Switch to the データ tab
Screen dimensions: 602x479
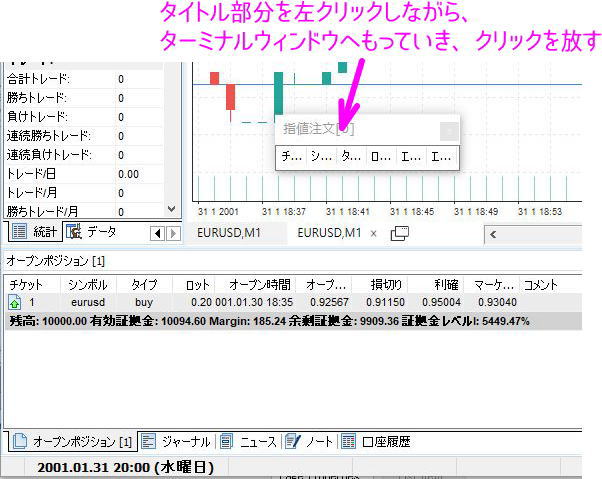[91, 231]
